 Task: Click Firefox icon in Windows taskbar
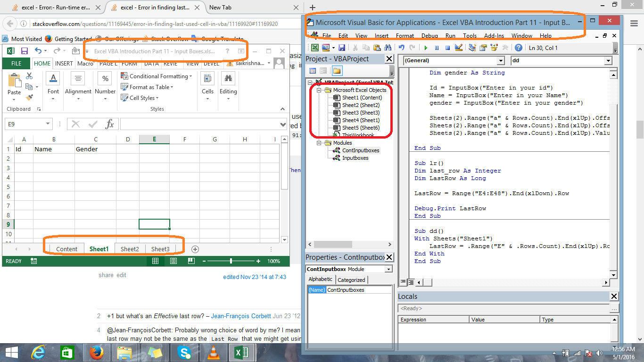pyautogui.click(x=97, y=353)
